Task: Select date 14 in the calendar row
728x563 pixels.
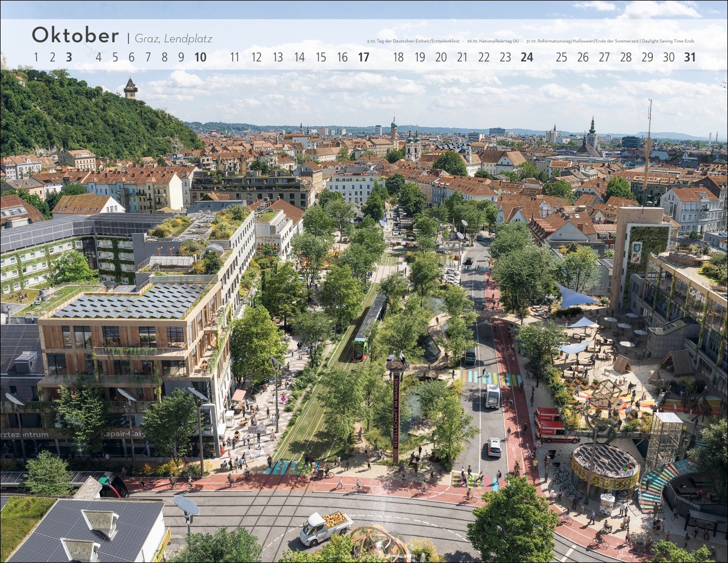Action: (x=299, y=57)
